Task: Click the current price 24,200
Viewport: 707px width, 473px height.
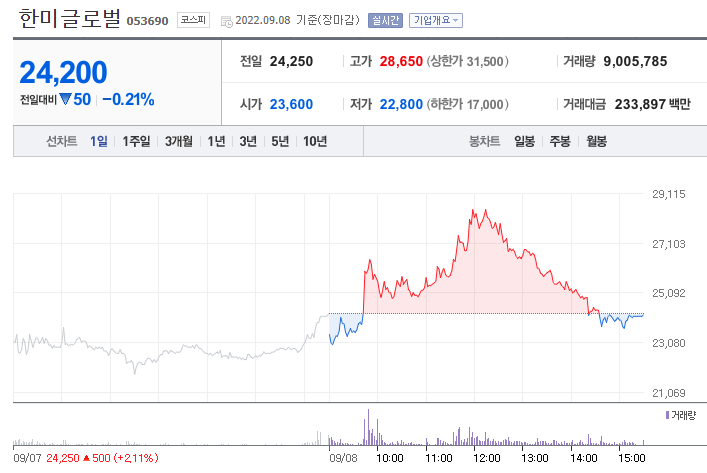Action: click(x=63, y=72)
